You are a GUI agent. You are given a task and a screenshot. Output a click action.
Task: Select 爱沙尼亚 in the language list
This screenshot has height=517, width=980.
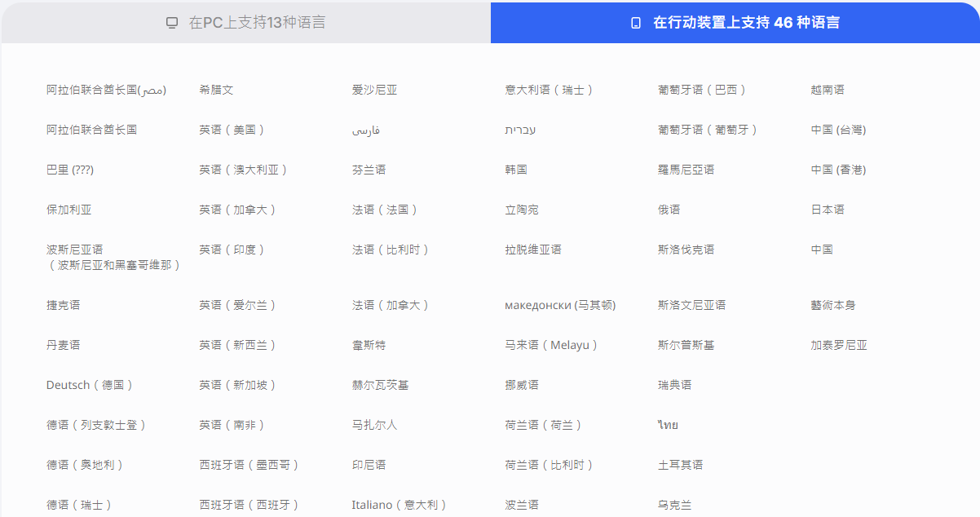pos(375,90)
